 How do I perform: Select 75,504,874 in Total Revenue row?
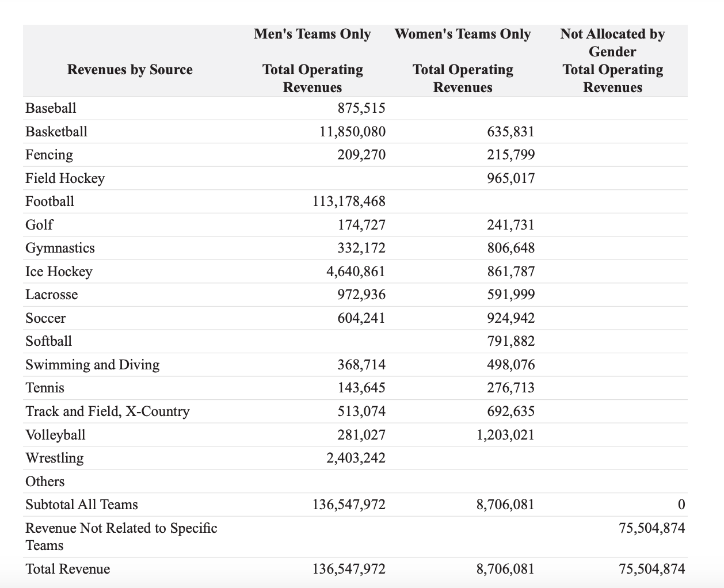click(x=652, y=569)
